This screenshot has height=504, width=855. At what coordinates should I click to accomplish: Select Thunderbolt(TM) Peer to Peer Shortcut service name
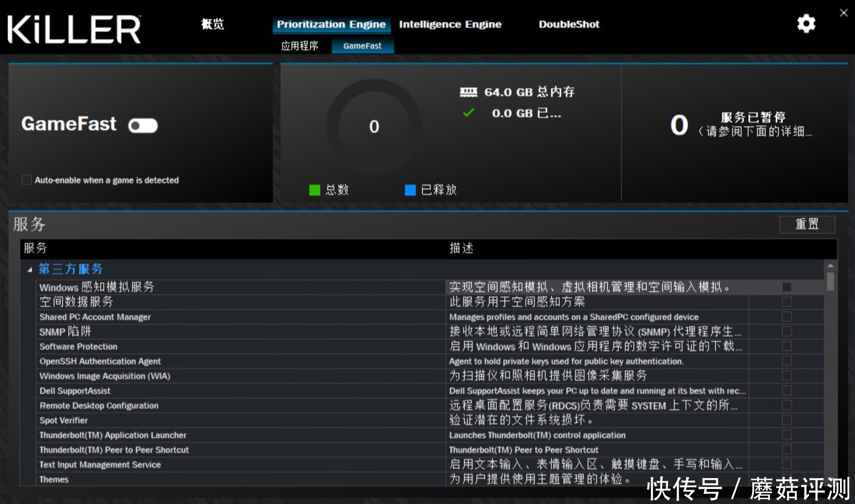[x=114, y=450]
